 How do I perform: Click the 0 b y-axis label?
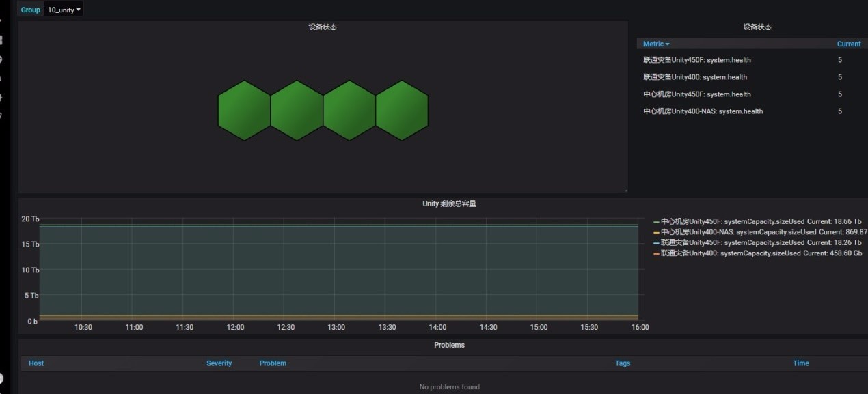(33, 321)
